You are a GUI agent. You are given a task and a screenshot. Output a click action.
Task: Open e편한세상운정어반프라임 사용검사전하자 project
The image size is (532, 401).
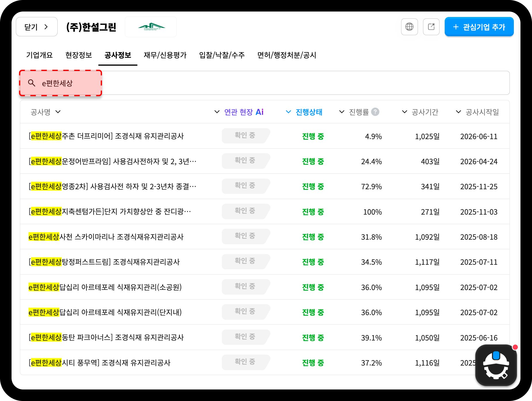click(112, 161)
